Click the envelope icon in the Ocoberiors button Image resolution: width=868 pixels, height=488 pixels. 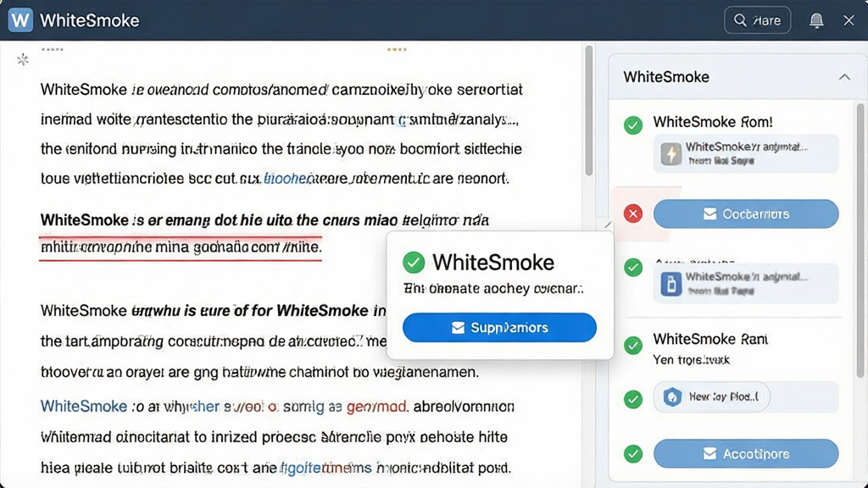709,213
